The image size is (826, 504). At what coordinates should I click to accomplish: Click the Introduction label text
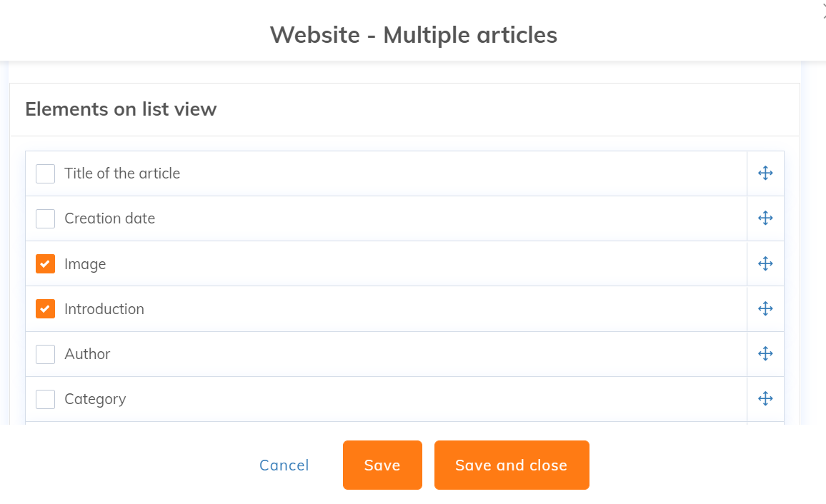104,309
